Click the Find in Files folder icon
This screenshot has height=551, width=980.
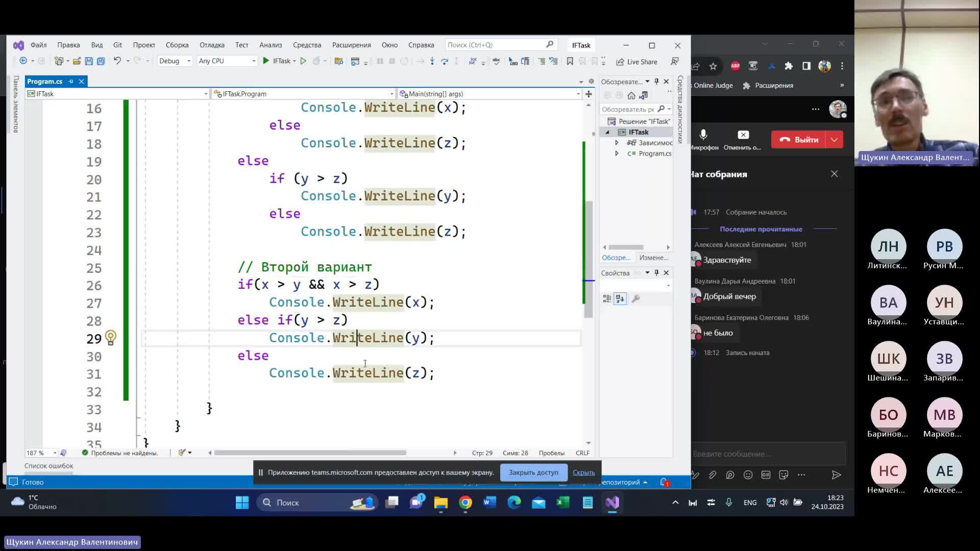(x=338, y=61)
